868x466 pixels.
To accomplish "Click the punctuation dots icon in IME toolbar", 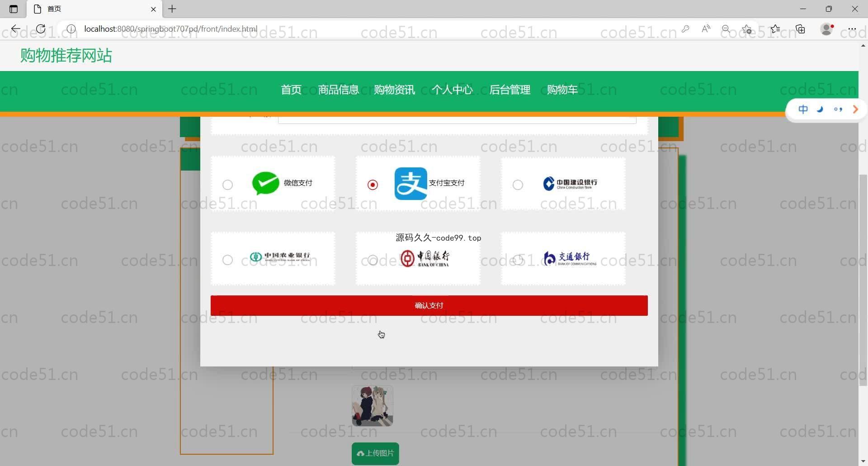I will [x=838, y=109].
